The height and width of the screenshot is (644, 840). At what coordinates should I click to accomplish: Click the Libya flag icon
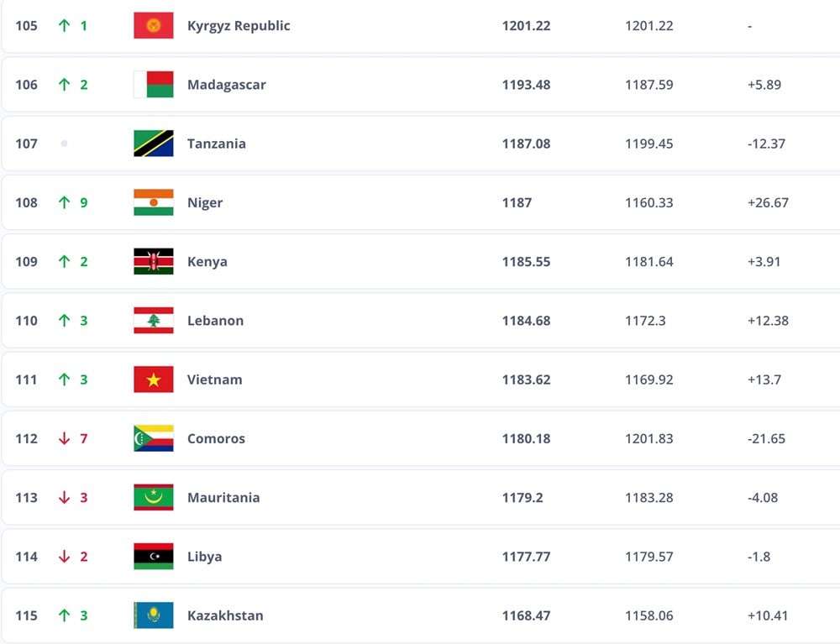[154, 557]
